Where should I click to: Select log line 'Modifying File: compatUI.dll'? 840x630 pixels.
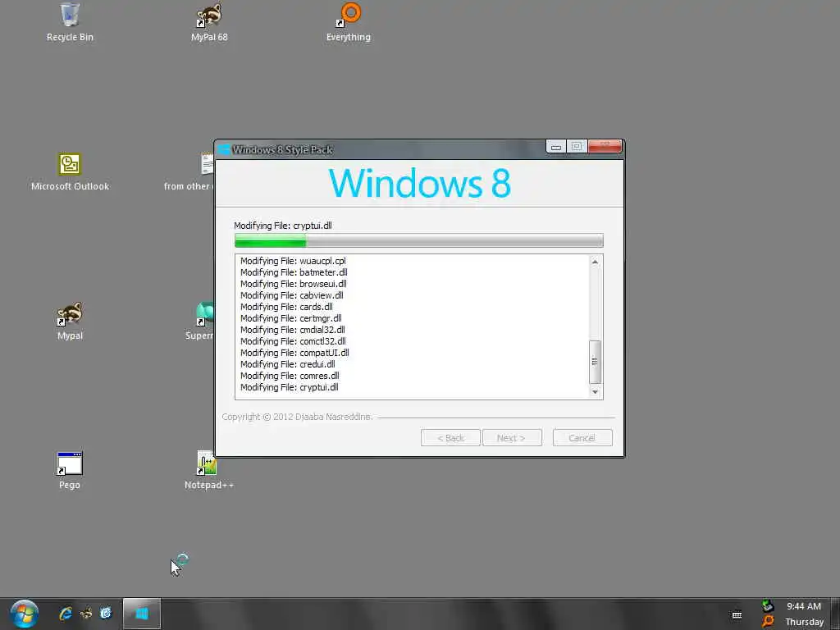click(x=294, y=353)
